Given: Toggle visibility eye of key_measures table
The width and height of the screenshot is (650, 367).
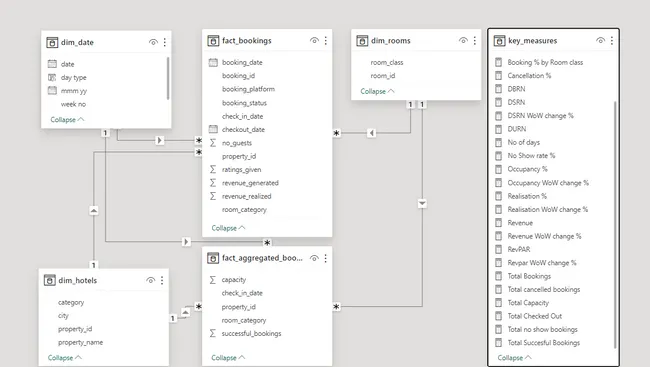Looking at the screenshot, I should pyautogui.click(x=600, y=41).
